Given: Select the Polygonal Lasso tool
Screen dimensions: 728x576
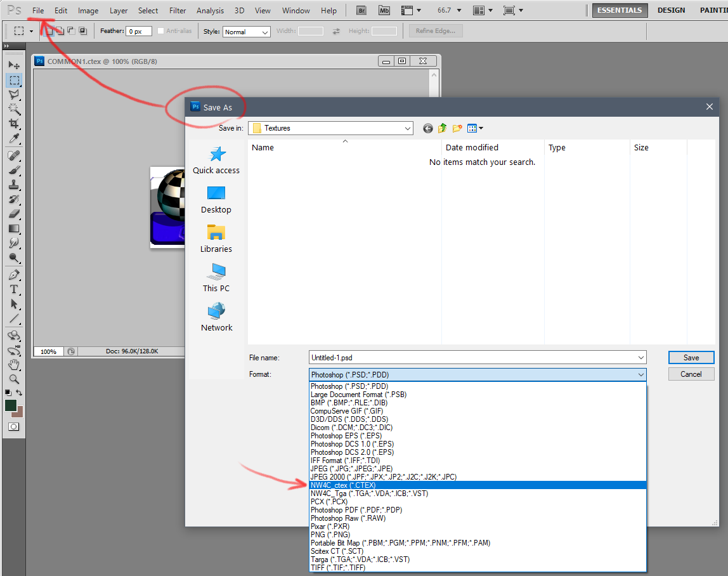Looking at the screenshot, I should click(x=14, y=95).
